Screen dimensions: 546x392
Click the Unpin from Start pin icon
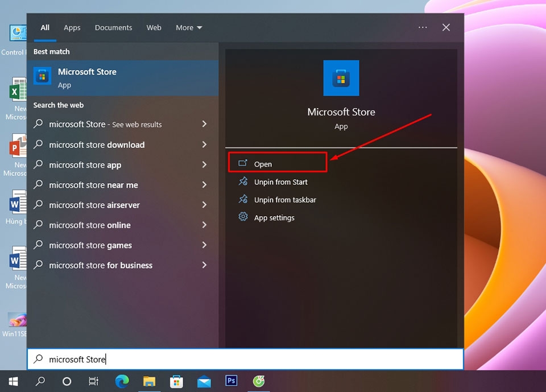click(243, 182)
